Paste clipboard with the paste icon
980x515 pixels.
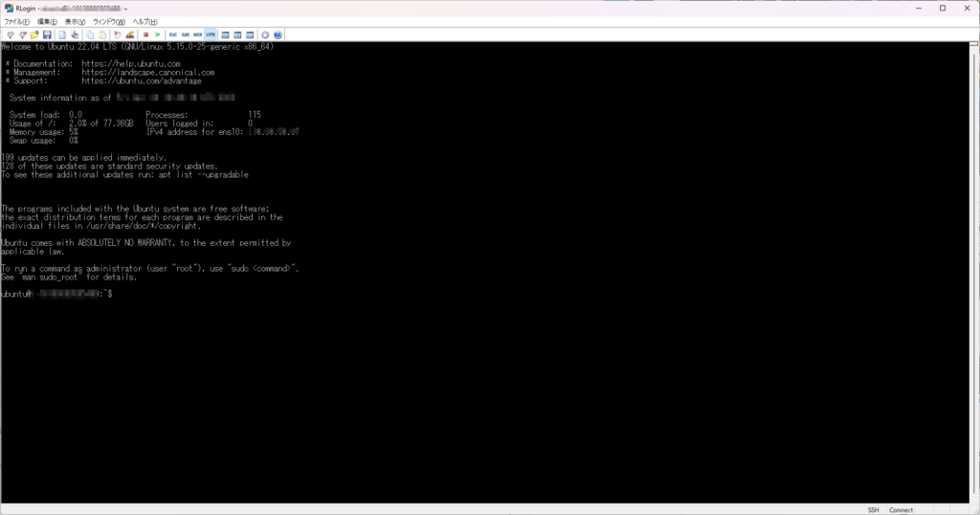102,35
